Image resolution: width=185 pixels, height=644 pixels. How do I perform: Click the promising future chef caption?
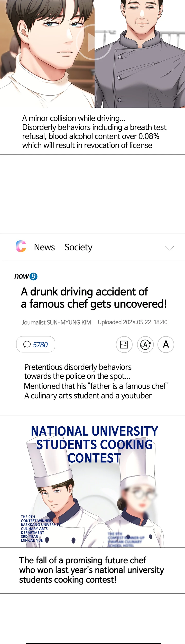91,570
